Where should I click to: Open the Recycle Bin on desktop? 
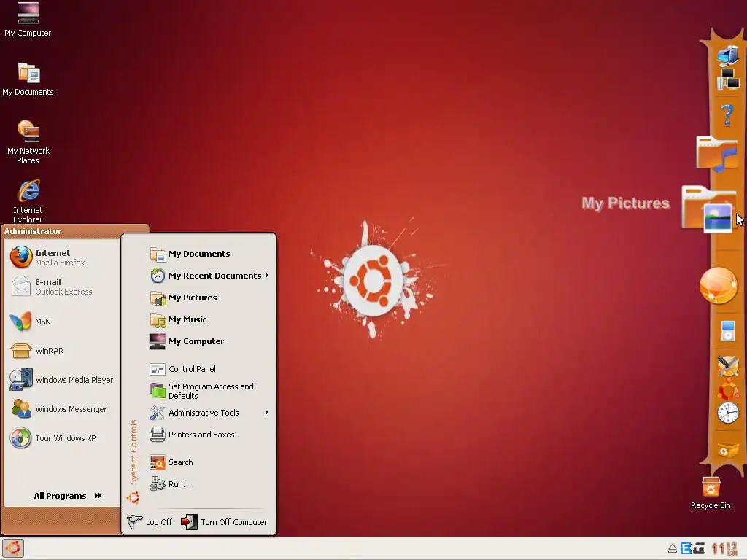click(711, 493)
